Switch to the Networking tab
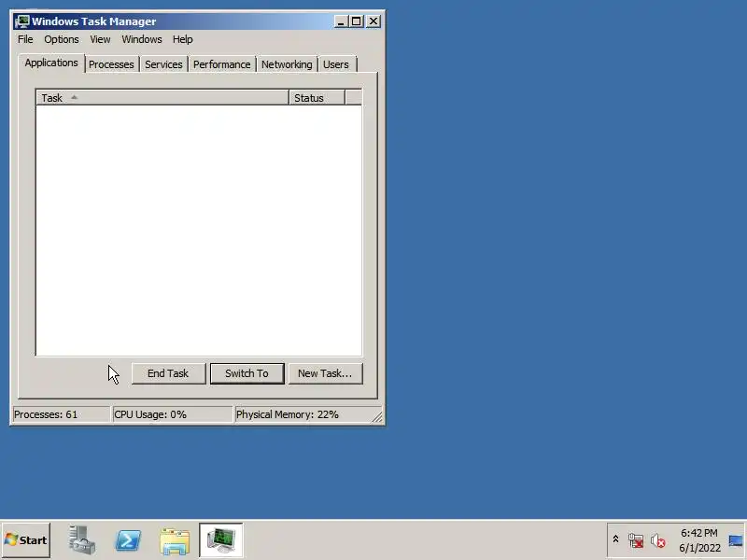The image size is (747, 560). [287, 64]
